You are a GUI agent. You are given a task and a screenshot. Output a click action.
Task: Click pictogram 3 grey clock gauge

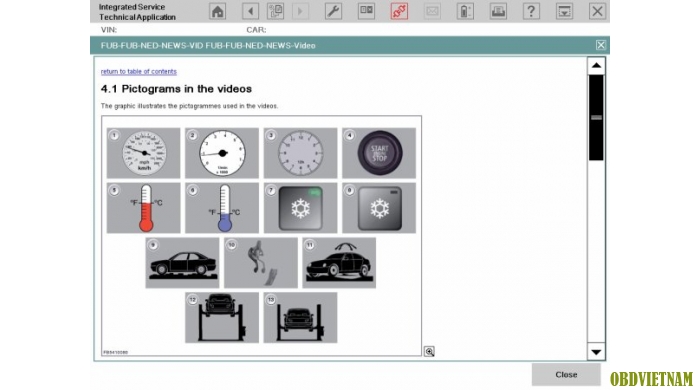300,153
